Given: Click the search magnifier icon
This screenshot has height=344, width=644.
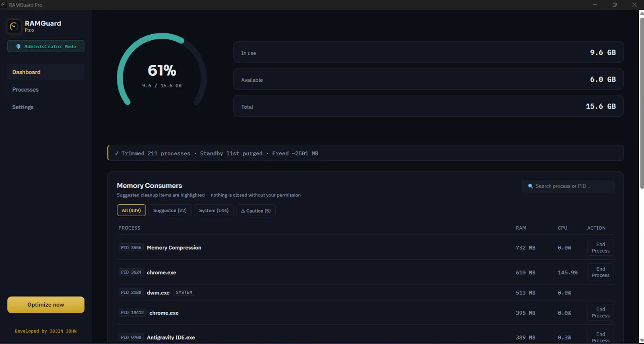Looking at the screenshot, I should [530, 186].
